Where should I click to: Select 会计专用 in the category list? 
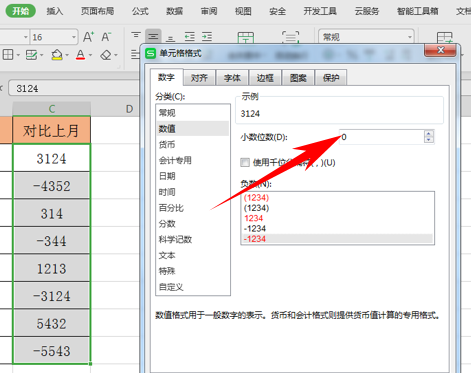click(x=193, y=160)
